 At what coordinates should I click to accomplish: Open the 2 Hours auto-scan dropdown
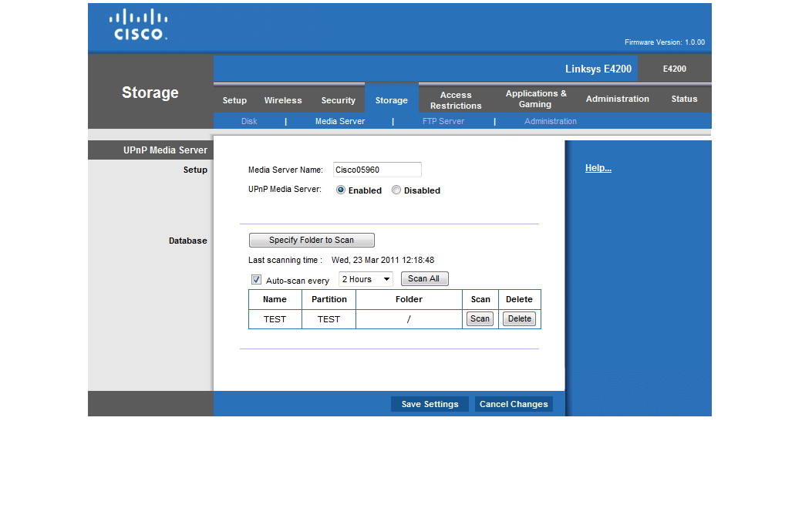point(366,279)
